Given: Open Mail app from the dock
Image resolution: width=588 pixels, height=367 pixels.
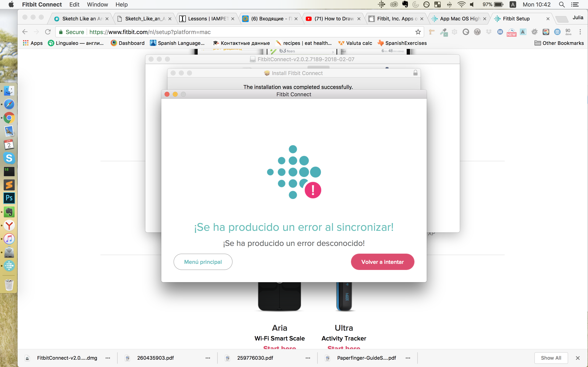Looking at the screenshot, I should pyautogui.click(x=9, y=132).
